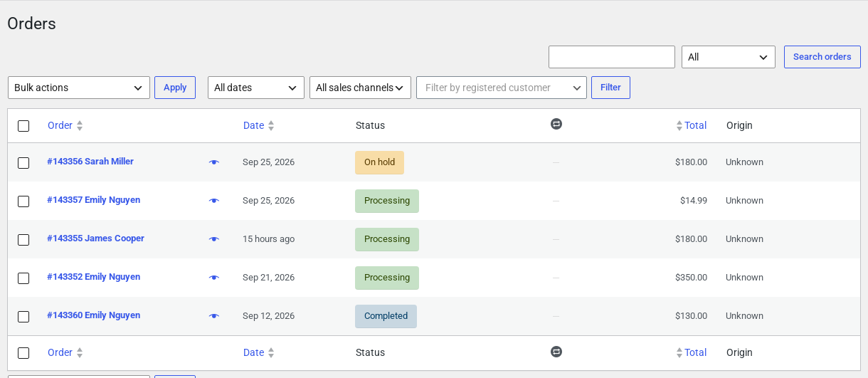This screenshot has width=868, height=378.
Task: Open order #143356 Sarah Miller
Action: 90,162
